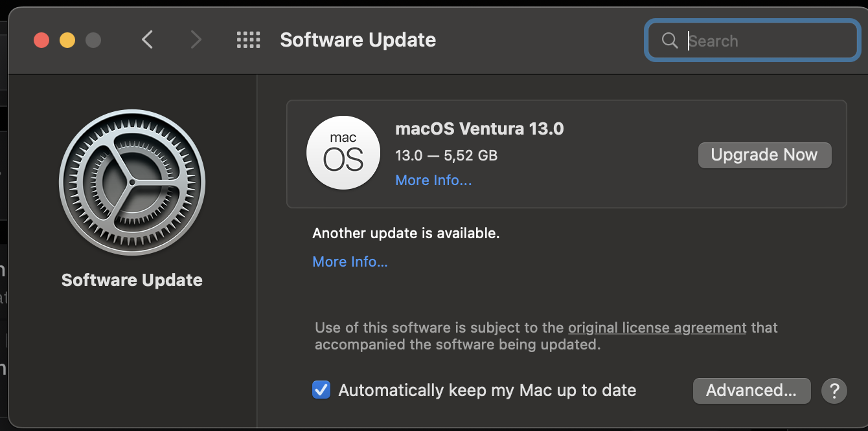Image resolution: width=868 pixels, height=431 pixels.
Task: Click the large Software Update gear icon
Action: (x=132, y=183)
